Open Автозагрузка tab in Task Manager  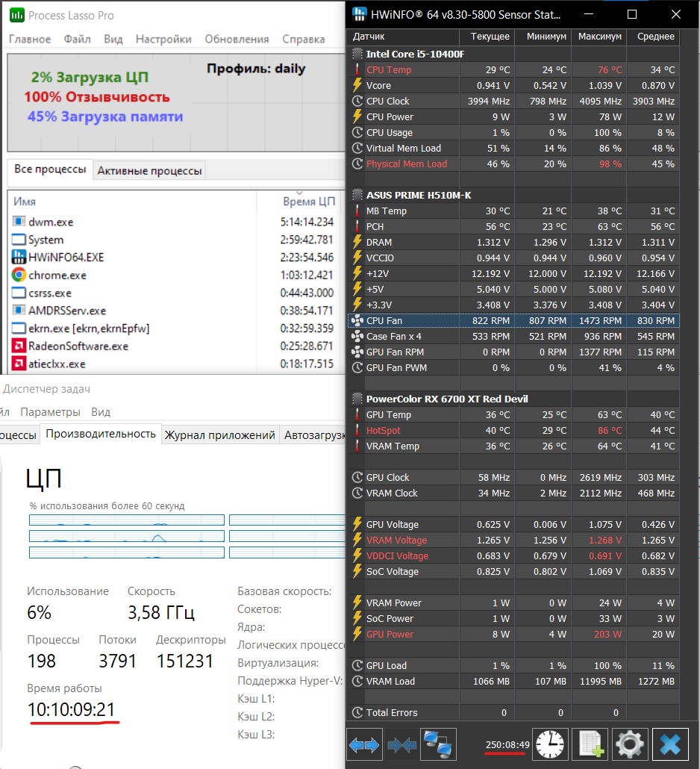point(313,435)
